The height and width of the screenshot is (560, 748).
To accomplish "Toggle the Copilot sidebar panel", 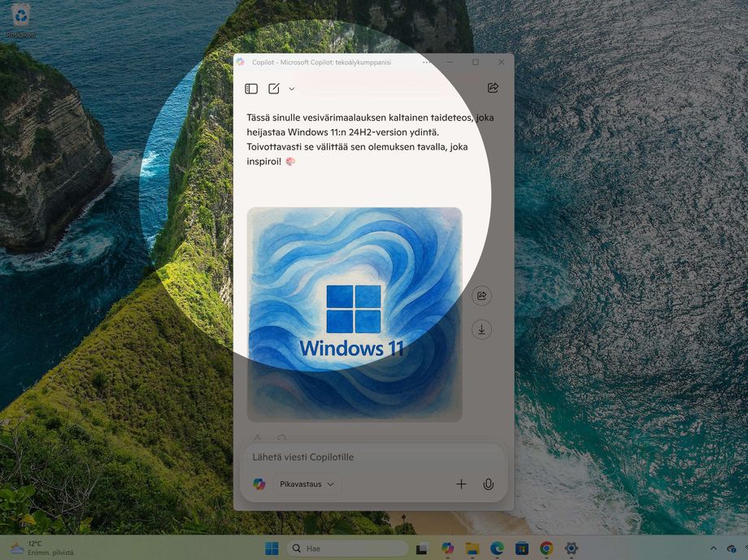I will (x=251, y=89).
